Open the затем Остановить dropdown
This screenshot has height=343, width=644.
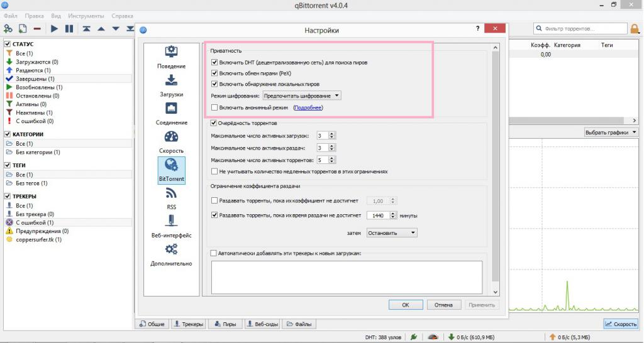coord(391,232)
